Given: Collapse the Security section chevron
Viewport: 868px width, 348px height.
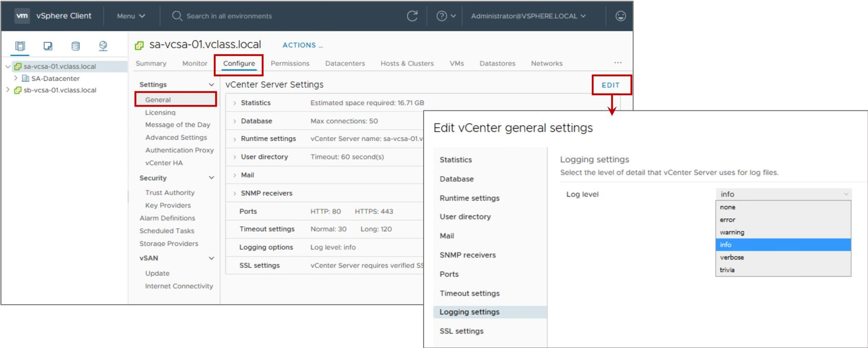Looking at the screenshot, I should [x=211, y=178].
